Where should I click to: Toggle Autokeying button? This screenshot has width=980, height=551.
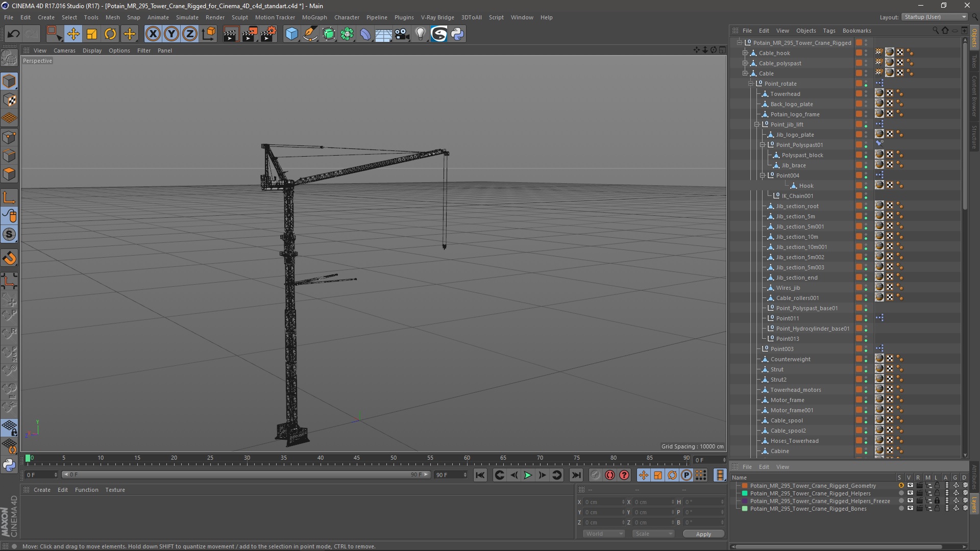pos(609,475)
